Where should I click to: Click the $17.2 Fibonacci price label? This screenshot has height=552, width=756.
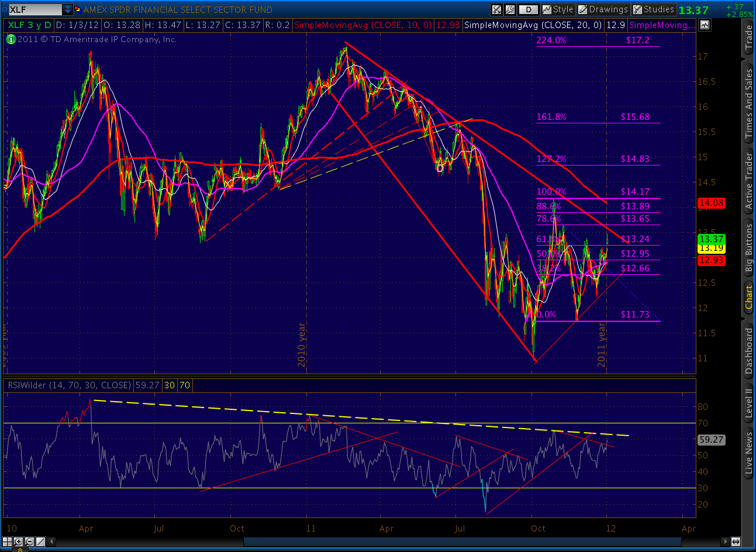[637, 40]
